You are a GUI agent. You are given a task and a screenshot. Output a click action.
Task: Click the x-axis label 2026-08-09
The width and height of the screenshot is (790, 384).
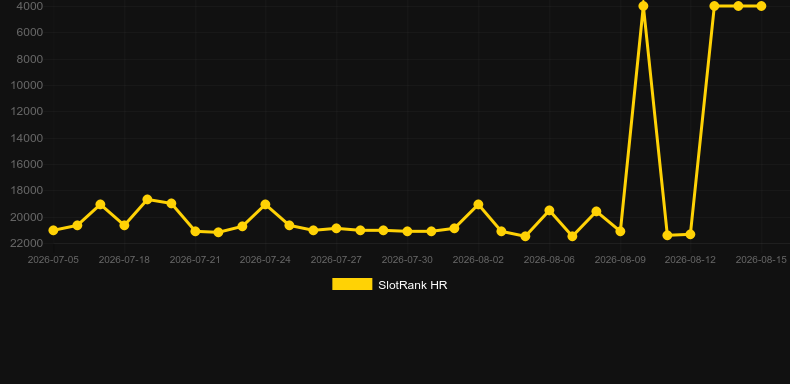tap(620, 260)
